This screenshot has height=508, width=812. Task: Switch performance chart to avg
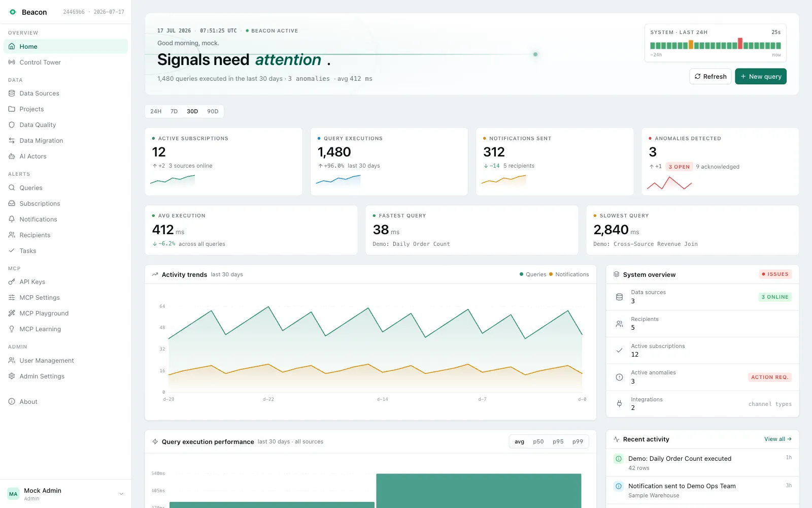tap(520, 441)
